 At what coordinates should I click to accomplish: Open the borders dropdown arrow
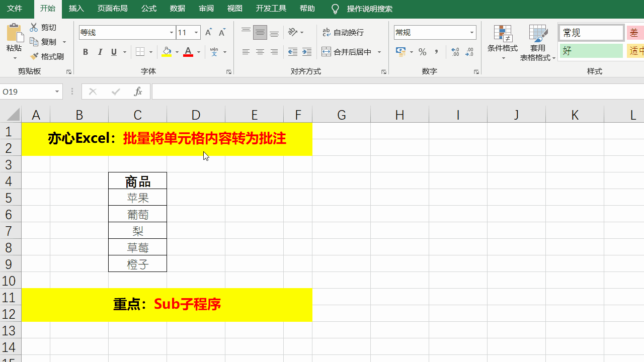click(x=151, y=52)
